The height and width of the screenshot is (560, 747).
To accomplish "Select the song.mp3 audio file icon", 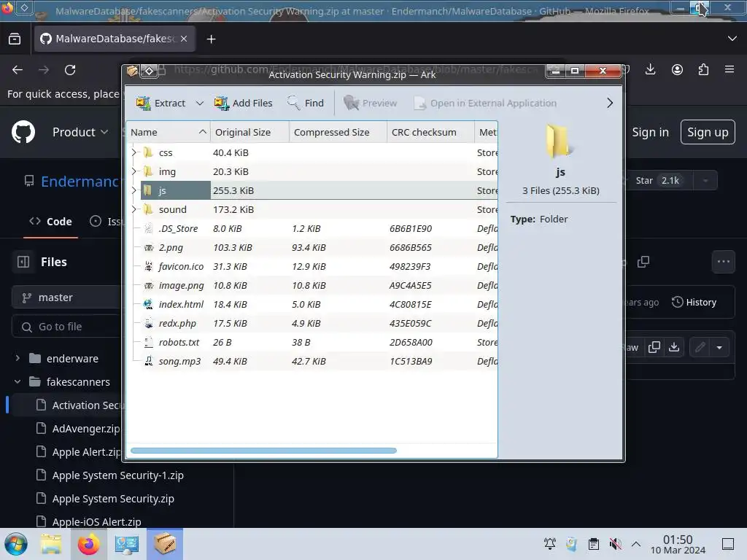I will tap(149, 361).
